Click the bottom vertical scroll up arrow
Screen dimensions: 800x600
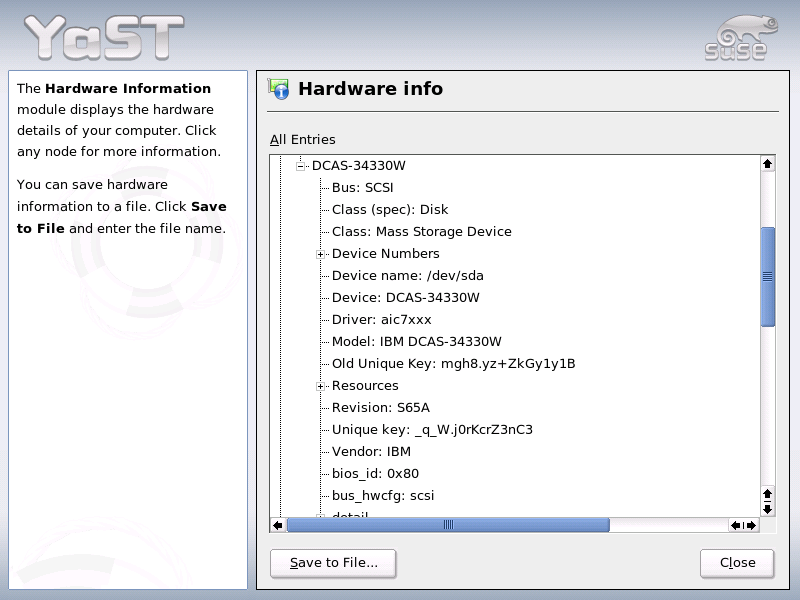point(767,494)
